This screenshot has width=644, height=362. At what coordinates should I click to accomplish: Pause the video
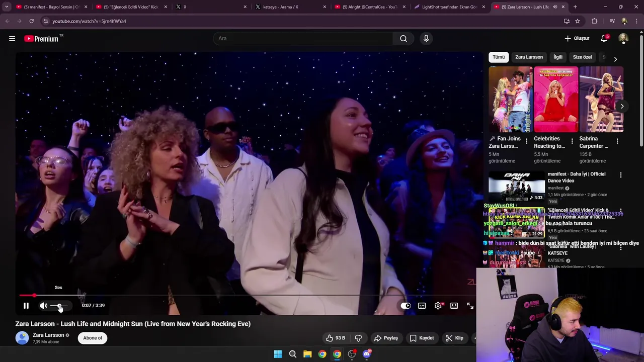pos(26,306)
